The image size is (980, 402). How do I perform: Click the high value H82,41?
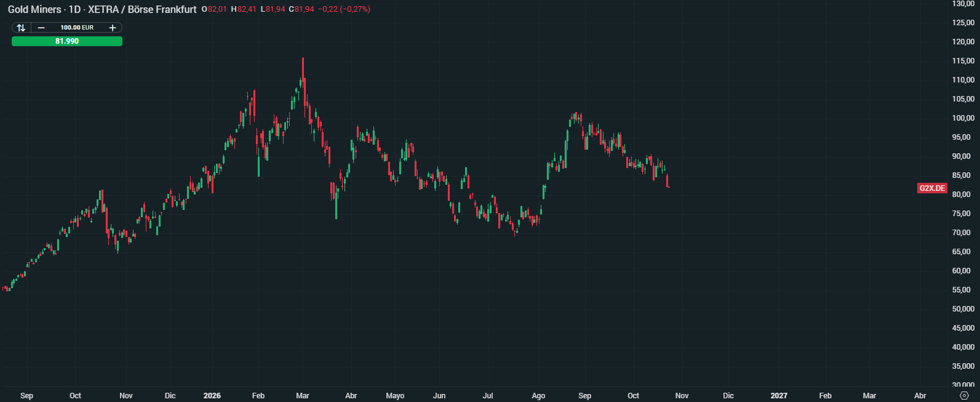point(244,9)
